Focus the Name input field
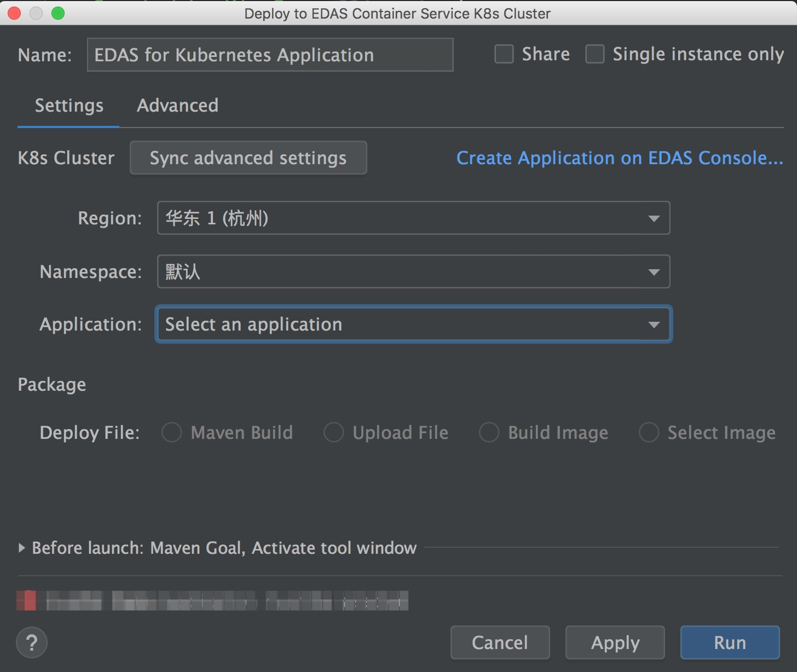 (270, 55)
